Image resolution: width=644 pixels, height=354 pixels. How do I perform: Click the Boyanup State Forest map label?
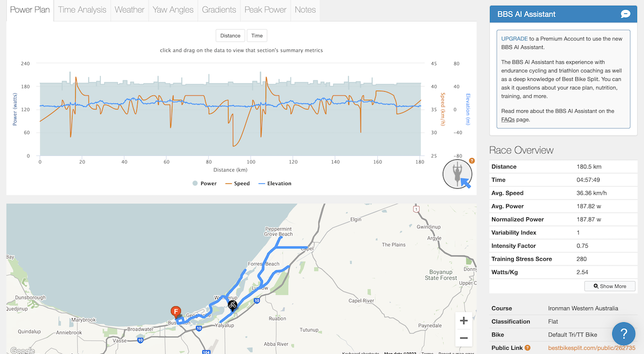(441, 275)
